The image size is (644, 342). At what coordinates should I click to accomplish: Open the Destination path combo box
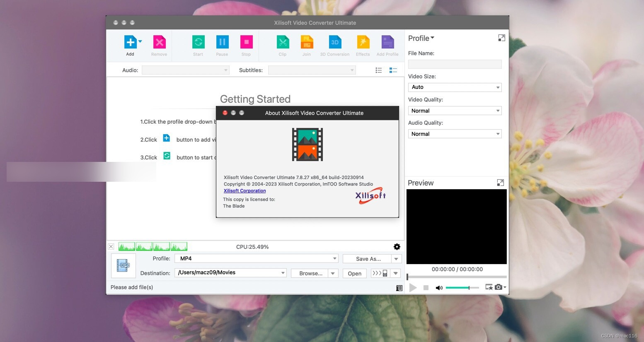pos(230,273)
